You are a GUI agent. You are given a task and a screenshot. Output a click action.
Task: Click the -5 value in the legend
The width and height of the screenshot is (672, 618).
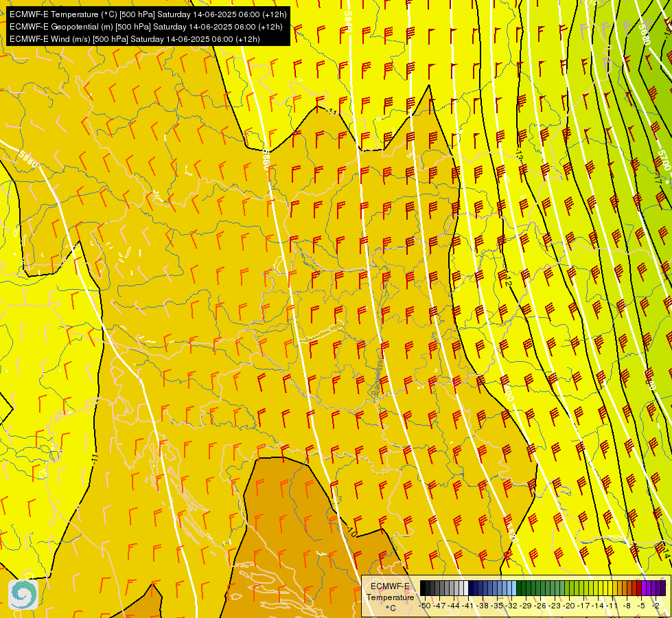[642, 605]
